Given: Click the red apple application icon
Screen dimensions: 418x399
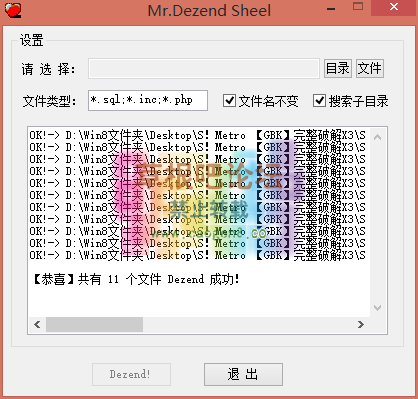Looking at the screenshot, I should (13, 10).
